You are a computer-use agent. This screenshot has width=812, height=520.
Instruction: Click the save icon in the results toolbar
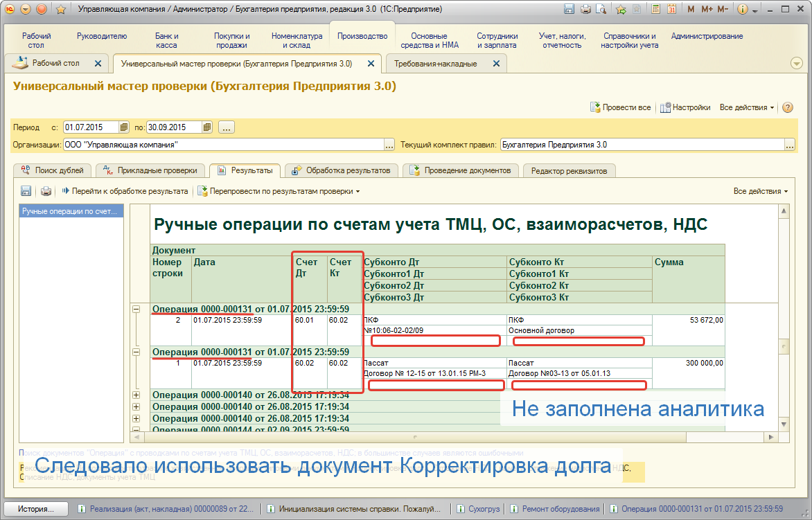[26, 191]
